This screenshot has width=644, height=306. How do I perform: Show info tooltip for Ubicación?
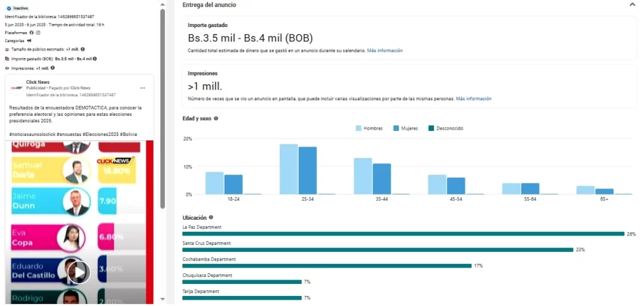[211, 217]
